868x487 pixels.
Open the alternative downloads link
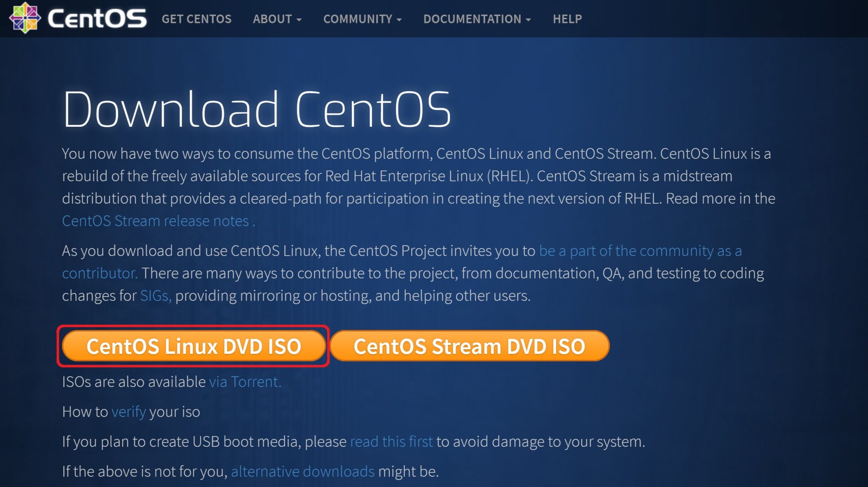(302, 470)
